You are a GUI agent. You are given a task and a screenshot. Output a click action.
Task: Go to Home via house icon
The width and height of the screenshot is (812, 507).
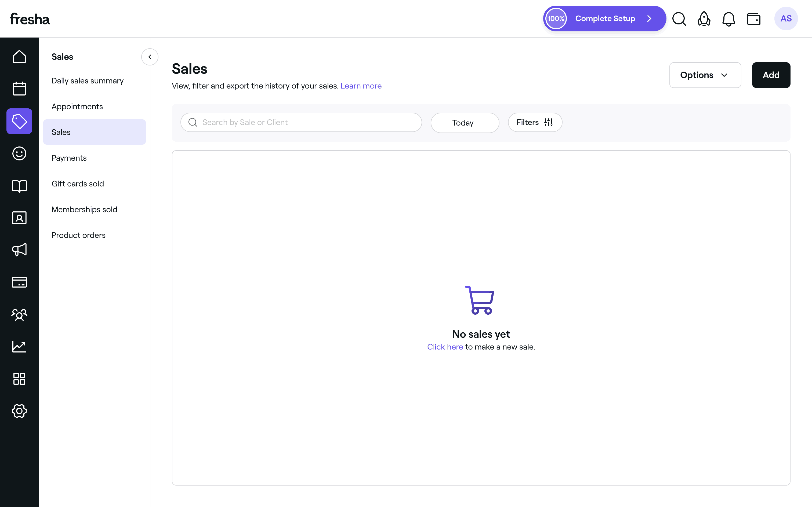[x=19, y=57]
